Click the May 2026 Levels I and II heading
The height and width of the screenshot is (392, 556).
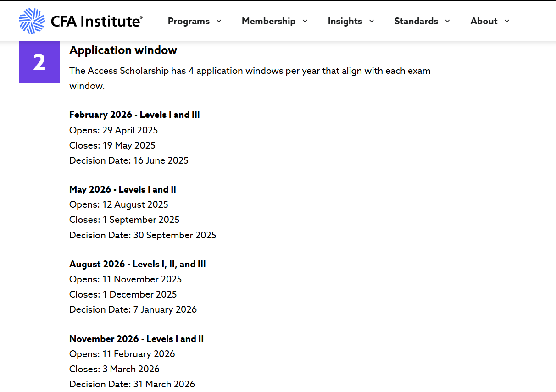[x=122, y=189]
